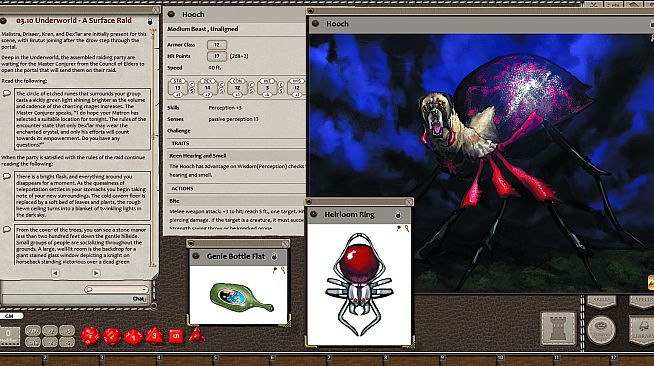Roll the red d4 pyramid die
654x366 pixels.
pyautogui.click(x=197, y=335)
